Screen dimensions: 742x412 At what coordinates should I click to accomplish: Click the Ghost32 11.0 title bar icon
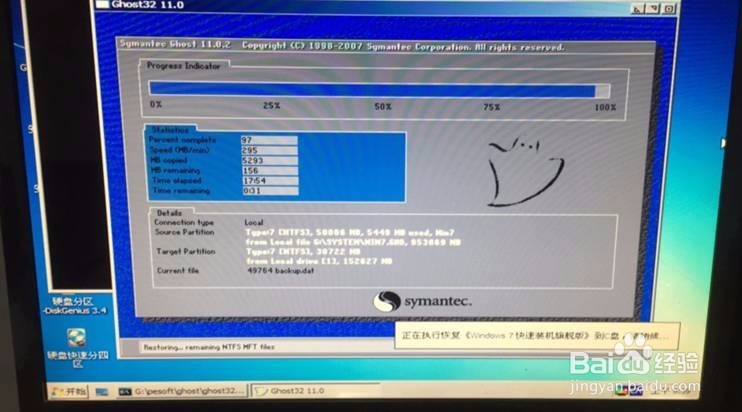tap(102, 5)
